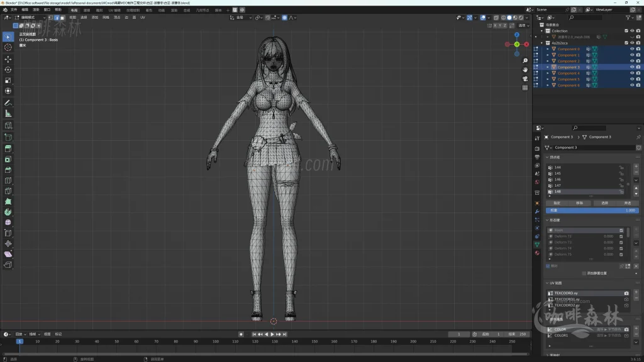The width and height of the screenshot is (644, 362).
Task: Open the transform orientation dropdown
Action: pos(241,18)
